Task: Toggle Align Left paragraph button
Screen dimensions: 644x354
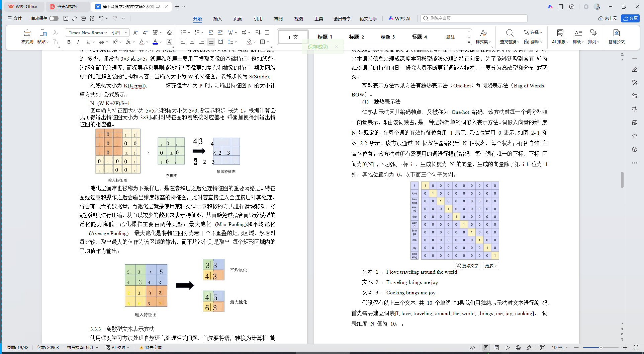Action: point(183,42)
